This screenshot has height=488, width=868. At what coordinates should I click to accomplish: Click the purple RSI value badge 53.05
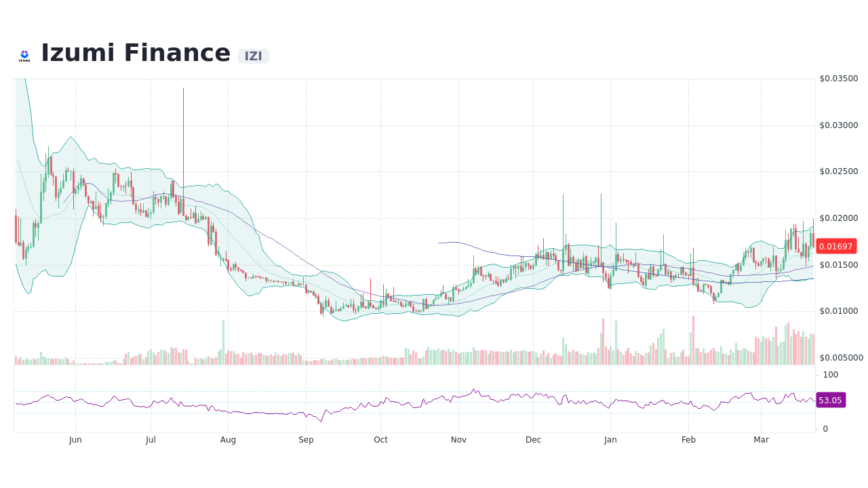pos(830,400)
